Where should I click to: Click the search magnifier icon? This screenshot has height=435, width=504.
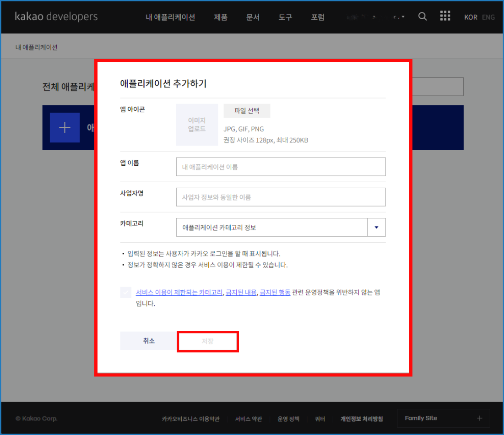(x=423, y=17)
